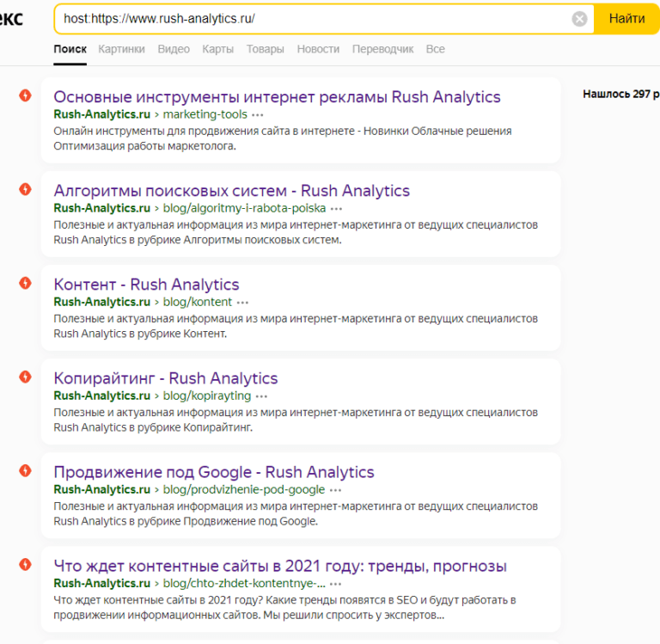
Task: Click turbo icon beside Продвижение под Google result
Action: tap(26, 470)
